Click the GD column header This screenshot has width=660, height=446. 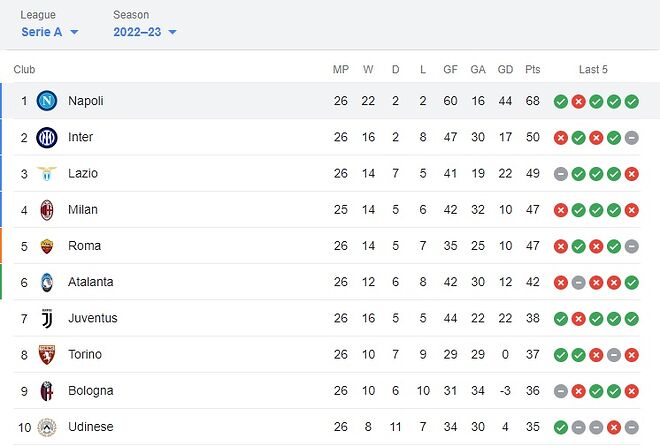pyautogui.click(x=505, y=70)
